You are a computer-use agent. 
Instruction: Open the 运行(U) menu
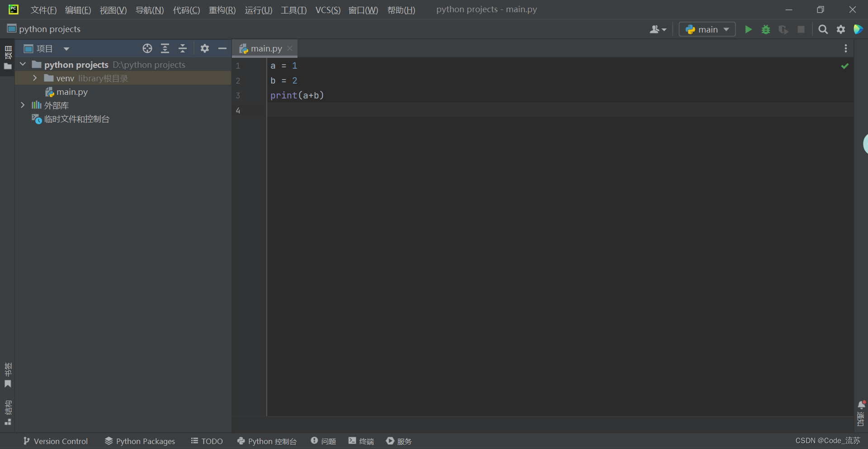[258, 10]
